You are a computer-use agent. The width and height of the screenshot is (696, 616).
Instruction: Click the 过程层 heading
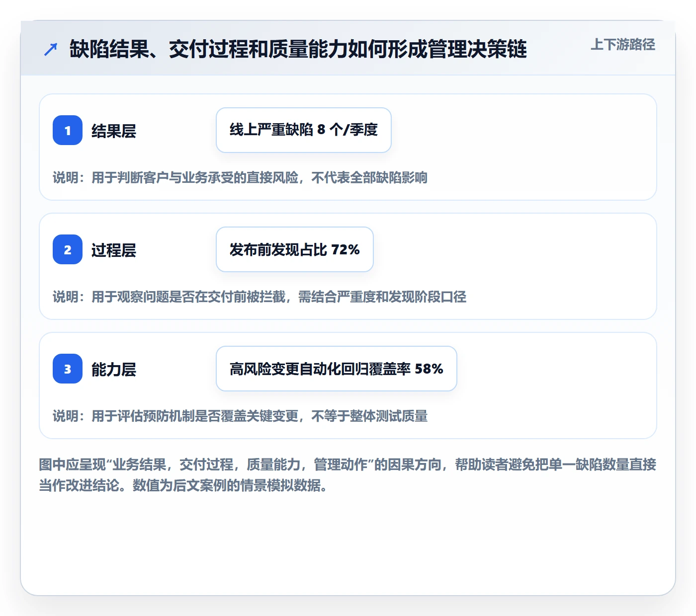[114, 250]
